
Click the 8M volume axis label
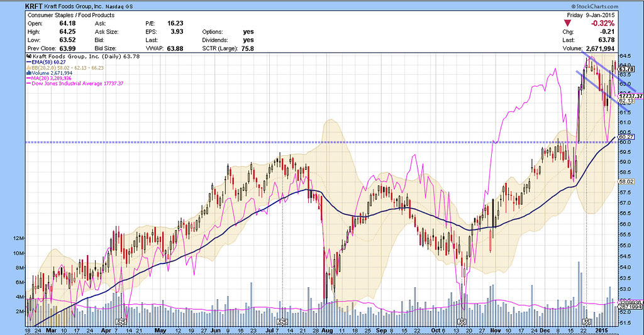coord(19,268)
